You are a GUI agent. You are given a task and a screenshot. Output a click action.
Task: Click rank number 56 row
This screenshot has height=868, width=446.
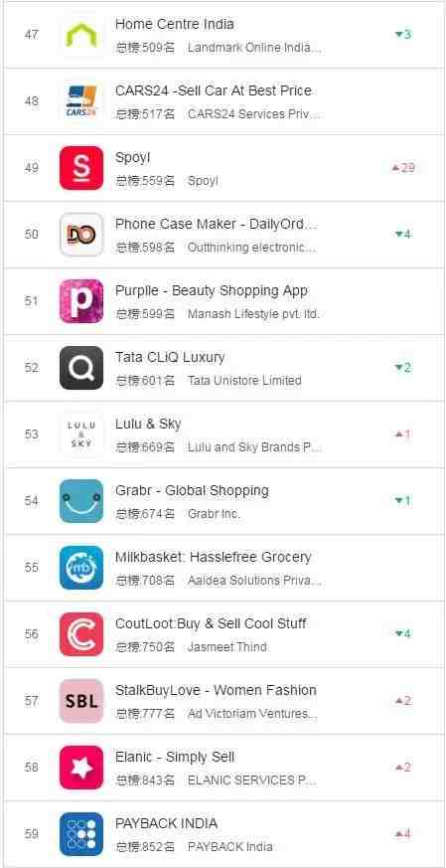(223, 633)
